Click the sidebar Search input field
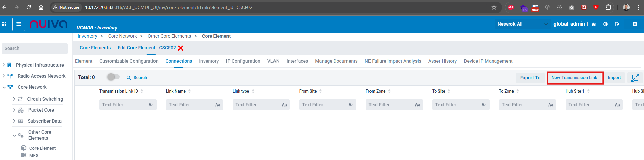The image size is (644, 160). (x=34, y=48)
